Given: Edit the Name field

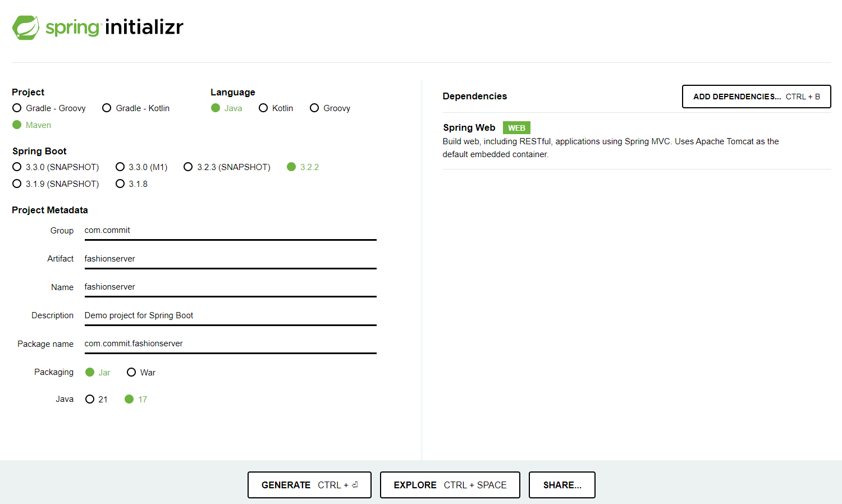Looking at the screenshot, I should pos(230,287).
